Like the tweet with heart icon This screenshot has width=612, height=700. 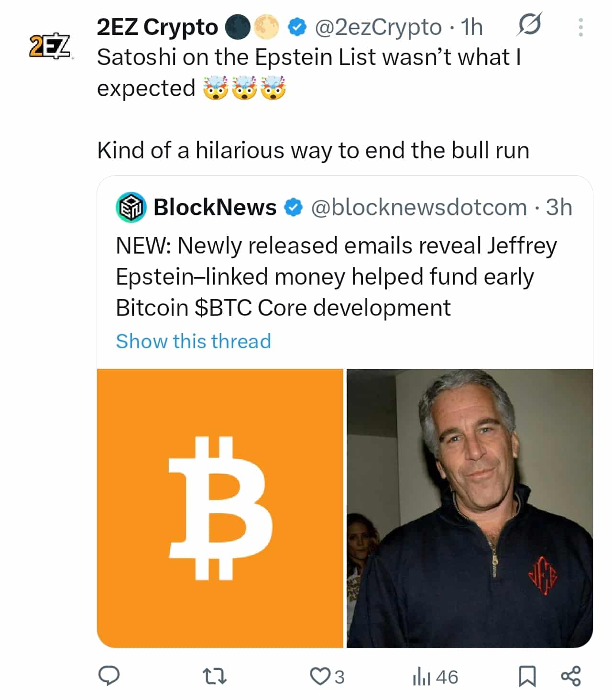[x=318, y=677]
